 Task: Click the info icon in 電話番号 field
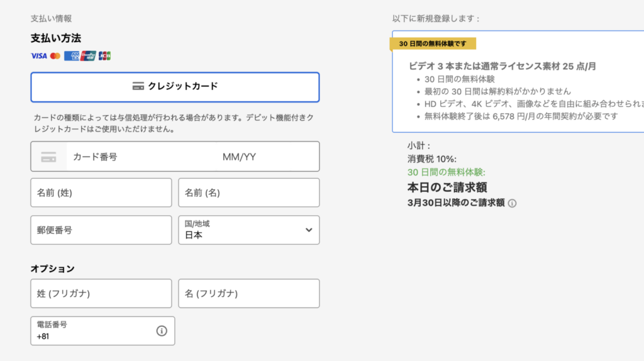162,331
